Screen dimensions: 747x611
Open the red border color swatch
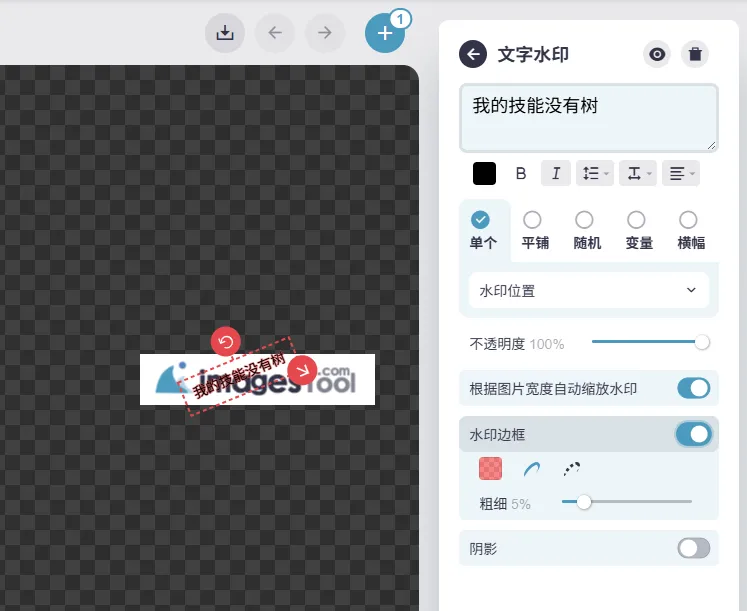[x=490, y=469]
